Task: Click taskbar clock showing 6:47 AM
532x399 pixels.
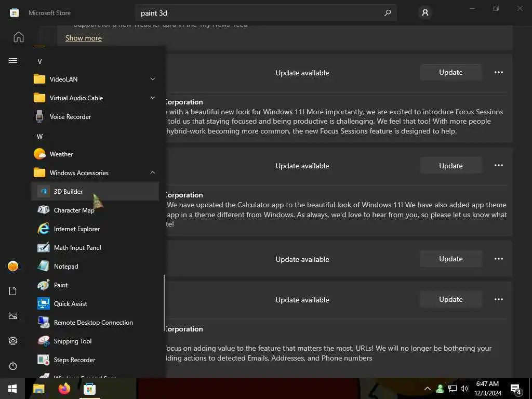Action: pos(487,389)
